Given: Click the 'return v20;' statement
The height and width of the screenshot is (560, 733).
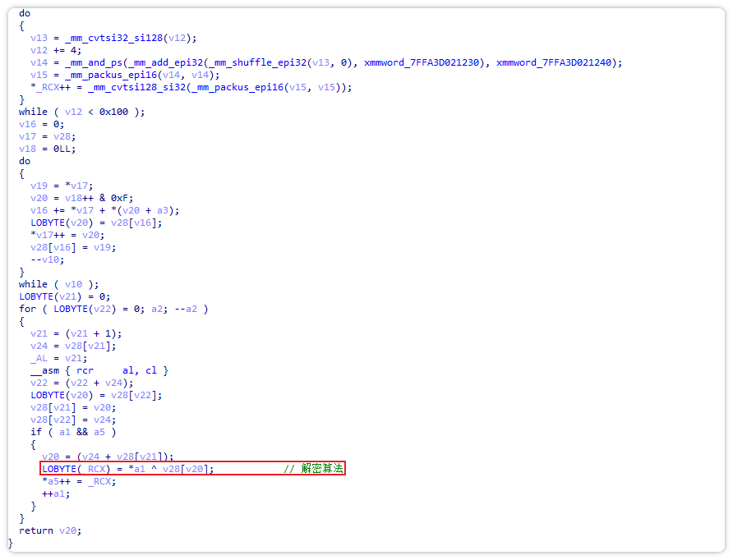Looking at the screenshot, I should pos(50,530).
